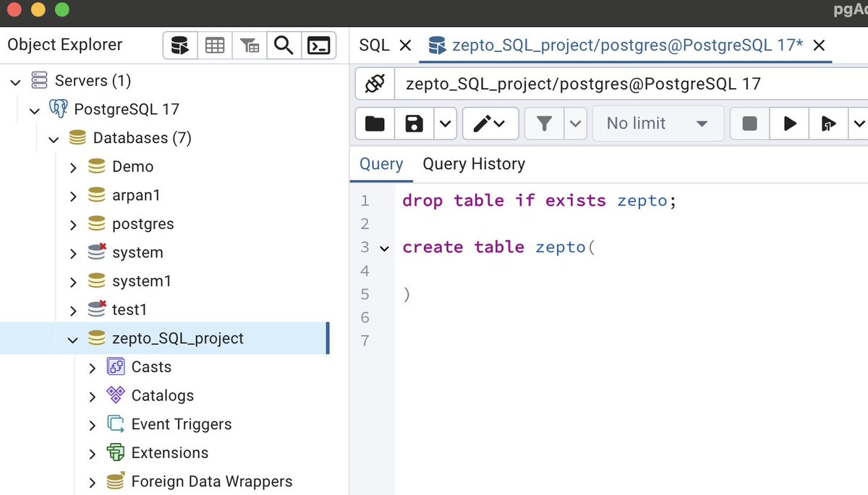Open the Filter options dropdown arrow
Screen dimensions: 868x495
pyautogui.click(x=576, y=124)
